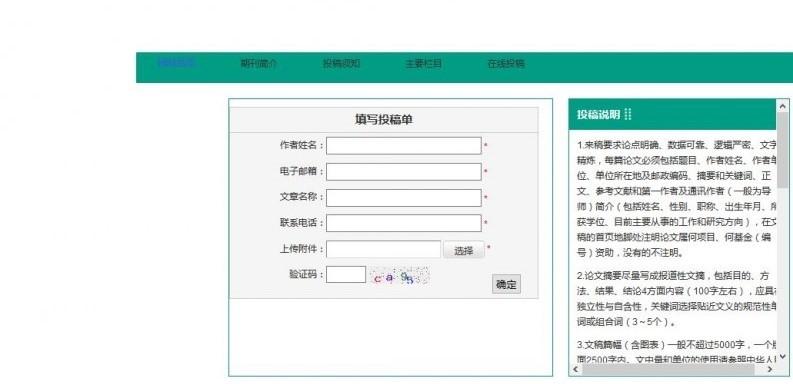This screenshot has height=384, width=793.
Task: Click the 电子邮箱 field label
Action: [x=301, y=171]
